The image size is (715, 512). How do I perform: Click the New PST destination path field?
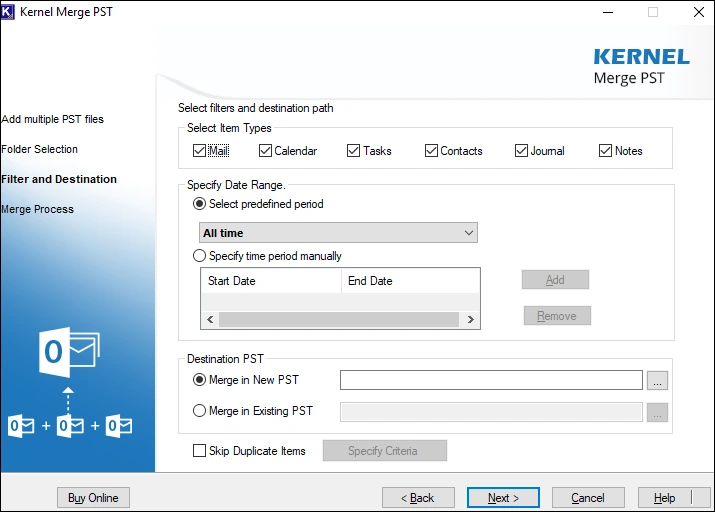[491, 380]
